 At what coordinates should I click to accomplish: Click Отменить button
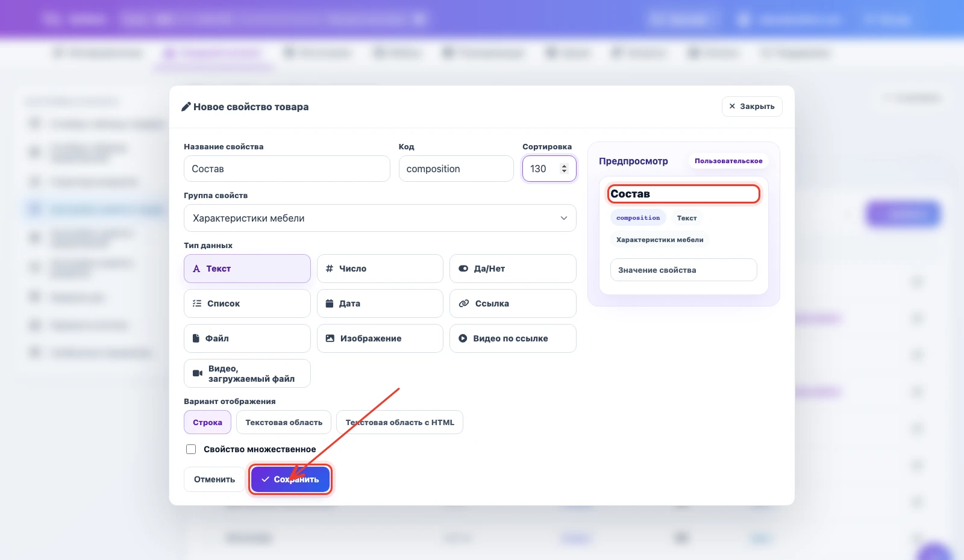[214, 479]
